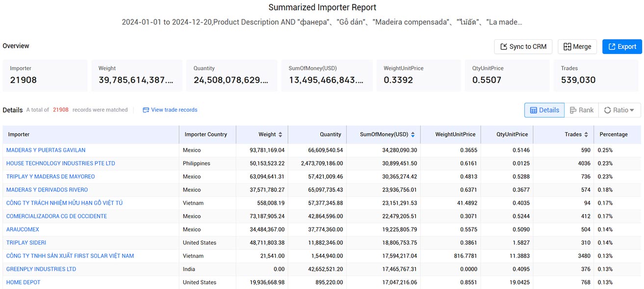
Task: Click the Details section label beside record count
Action: (x=13, y=110)
